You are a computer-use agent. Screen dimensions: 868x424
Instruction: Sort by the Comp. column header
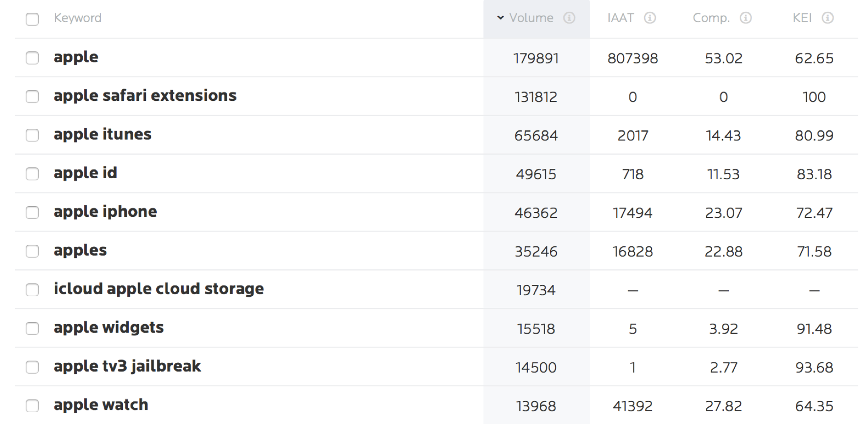pyautogui.click(x=711, y=18)
